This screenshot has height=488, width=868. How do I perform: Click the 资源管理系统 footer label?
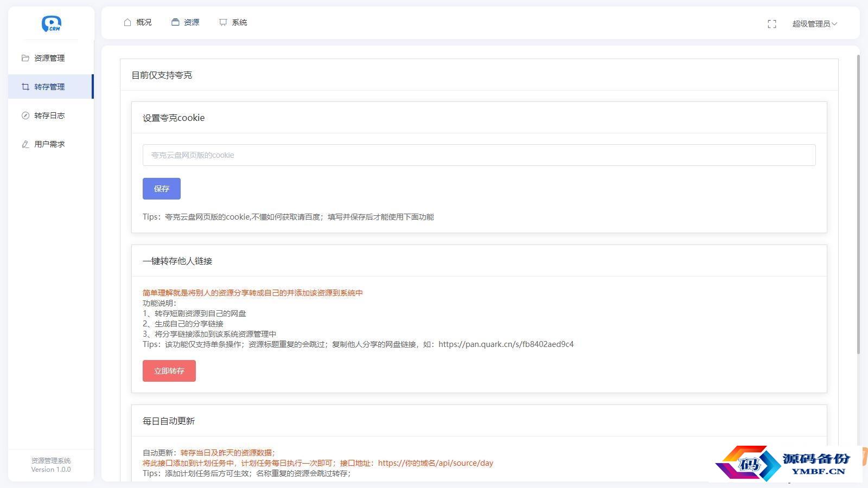[x=51, y=460]
